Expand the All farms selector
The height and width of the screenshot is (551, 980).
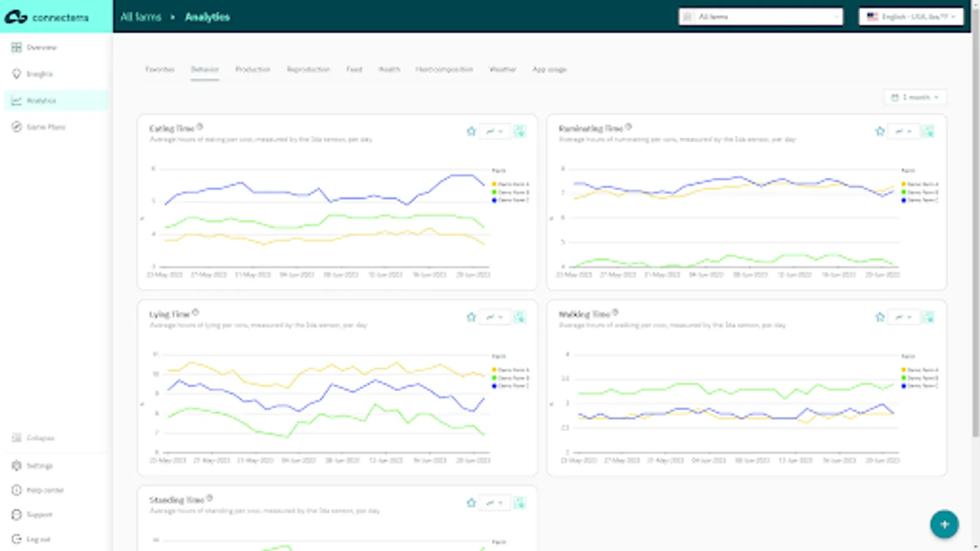point(761,17)
